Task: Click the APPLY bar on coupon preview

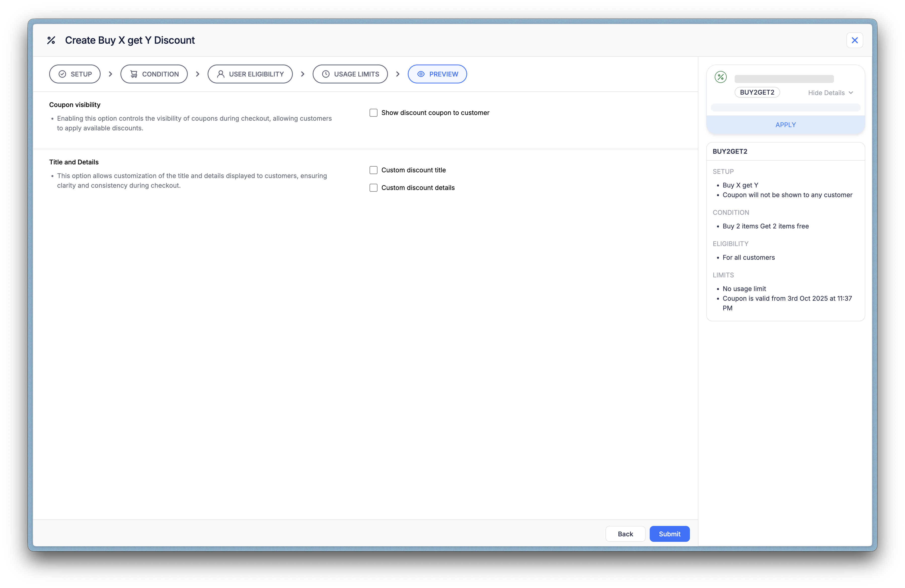Action: (786, 125)
